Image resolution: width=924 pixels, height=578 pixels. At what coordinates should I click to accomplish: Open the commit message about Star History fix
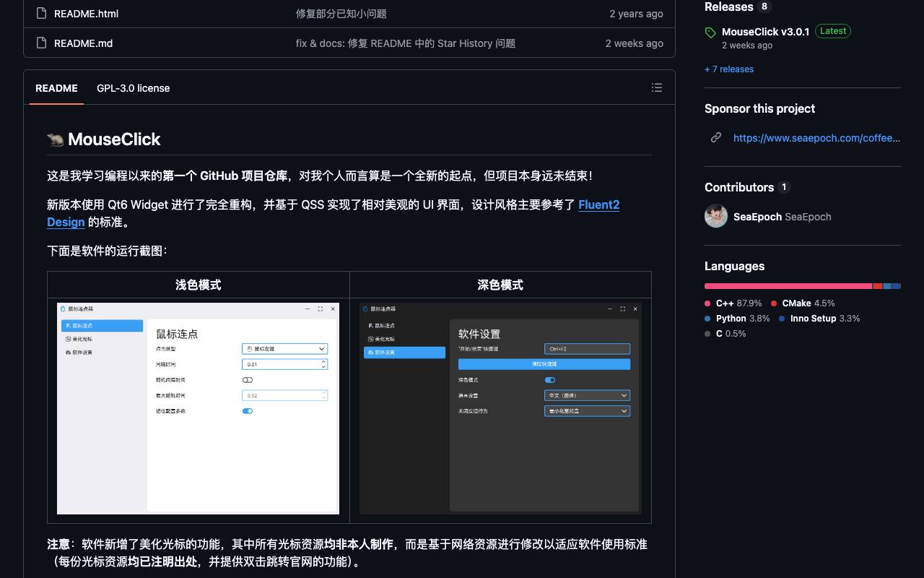(406, 43)
